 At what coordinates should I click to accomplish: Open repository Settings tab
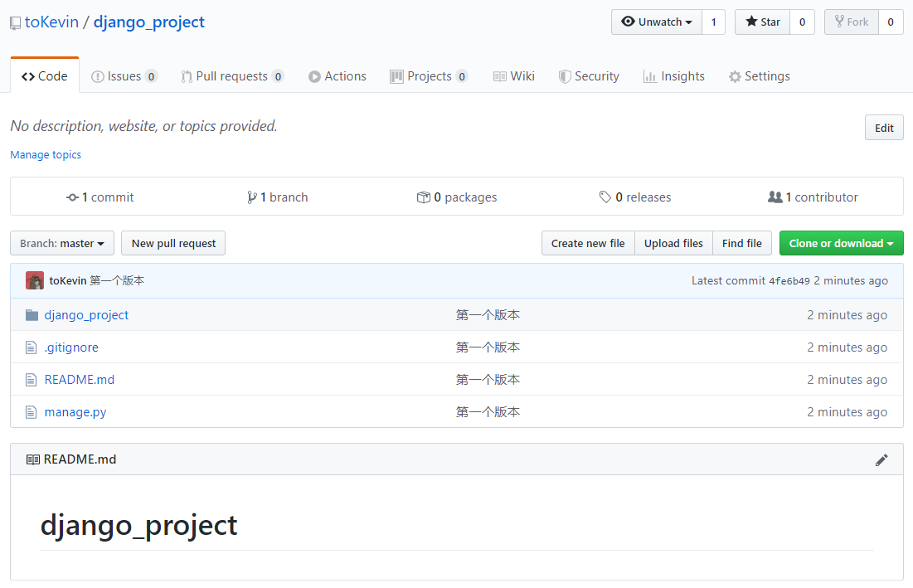coord(760,76)
